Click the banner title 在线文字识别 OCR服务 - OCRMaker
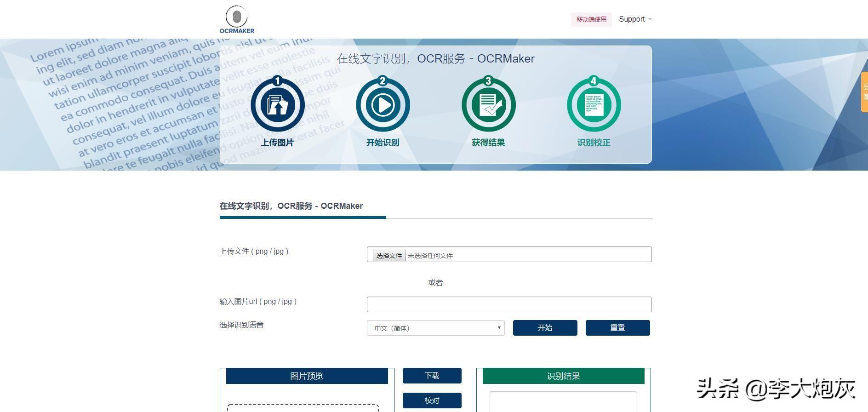 click(x=436, y=59)
